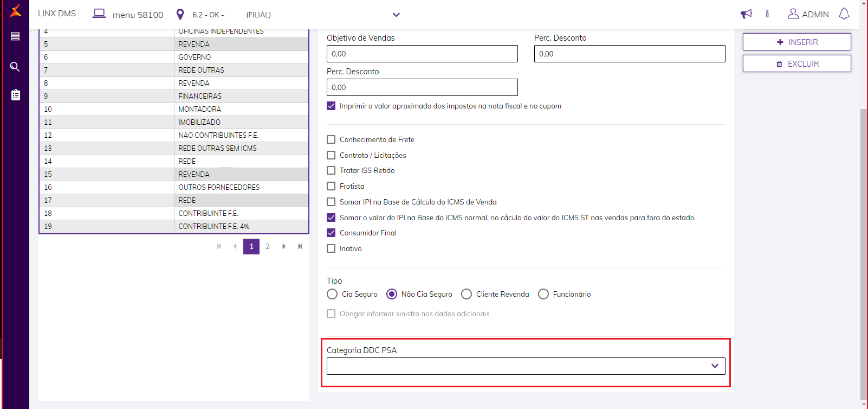
Task: Select the FINANCEIRAS row in the list
Action: pos(200,96)
